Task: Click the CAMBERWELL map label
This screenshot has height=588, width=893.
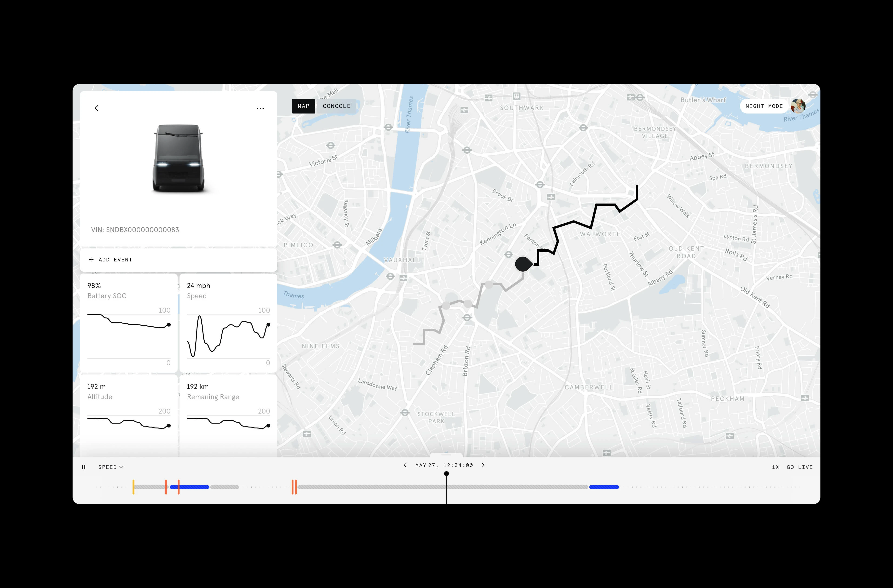Action: 588,387
